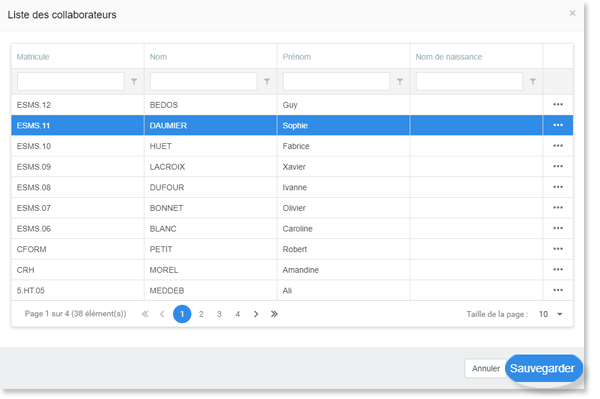The image size is (600, 399).
Task: Select the ESMS.10 matricule cell
Action: (77, 146)
